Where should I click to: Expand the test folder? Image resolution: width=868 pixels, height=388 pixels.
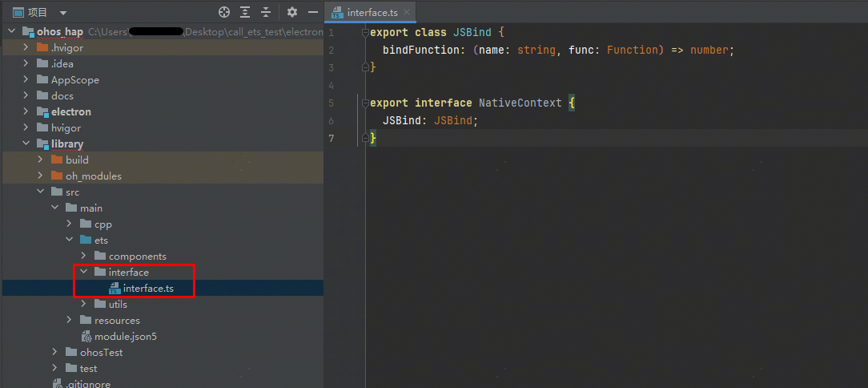(54, 369)
